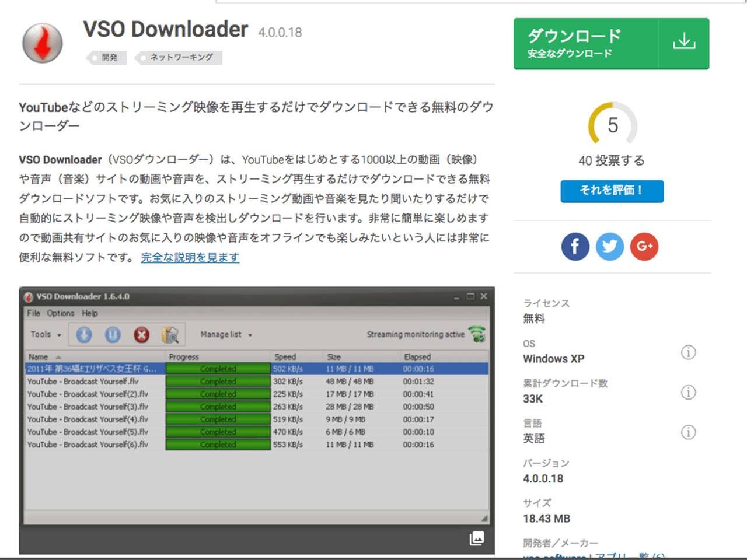
Task: Open the 完全な説明を見ます link
Action: (x=190, y=257)
